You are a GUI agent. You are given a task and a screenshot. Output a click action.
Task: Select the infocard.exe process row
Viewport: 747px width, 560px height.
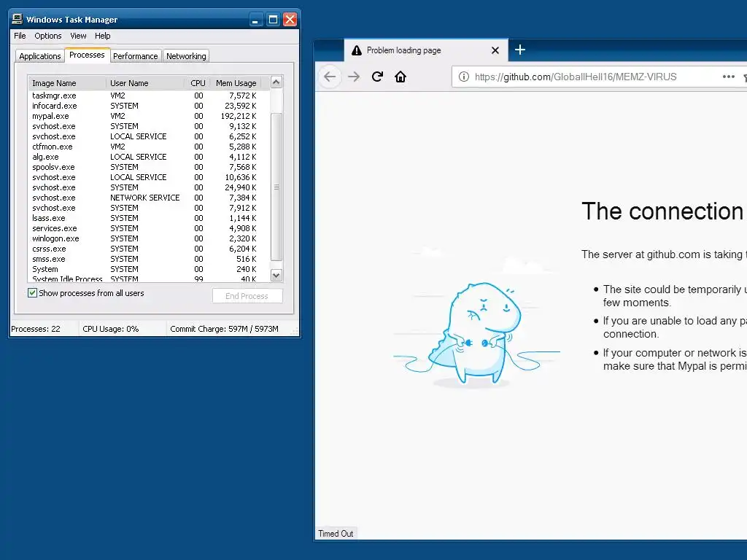pos(149,106)
